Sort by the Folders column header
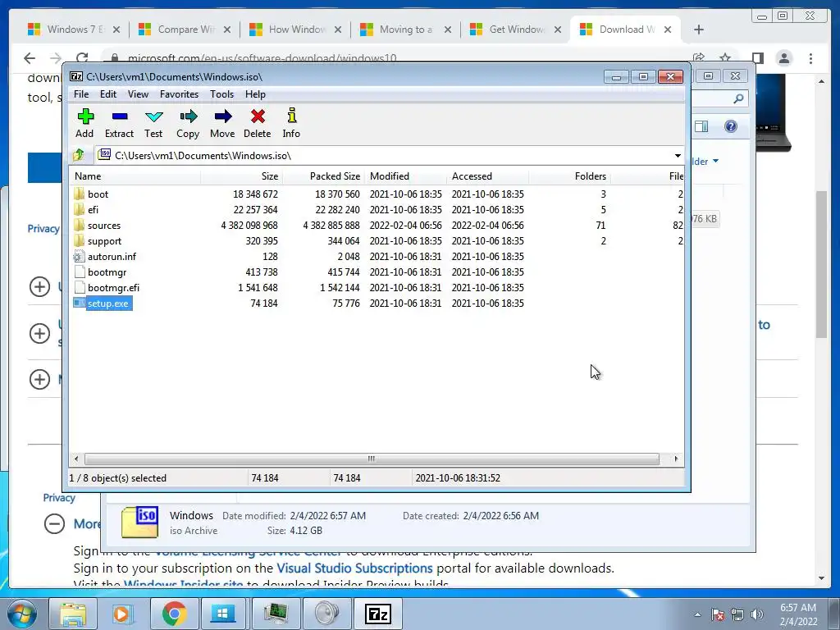Screen dimensions: 840x630 point(569,176)
